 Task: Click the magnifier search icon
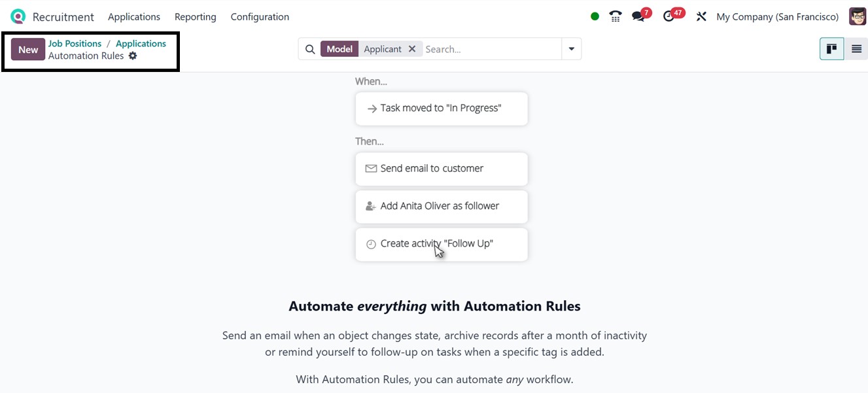coord(310,49)
